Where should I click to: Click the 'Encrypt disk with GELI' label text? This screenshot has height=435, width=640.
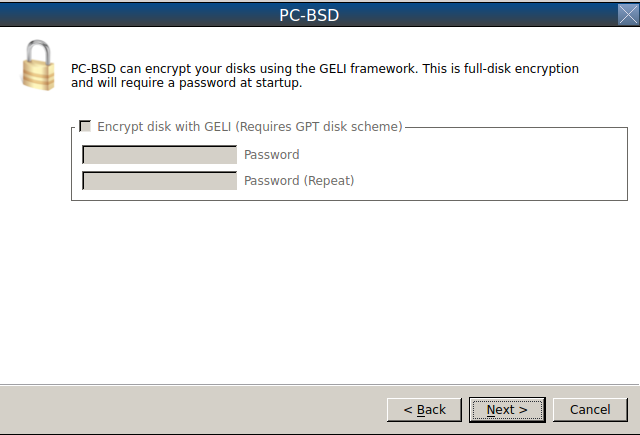tap(164, 127)
